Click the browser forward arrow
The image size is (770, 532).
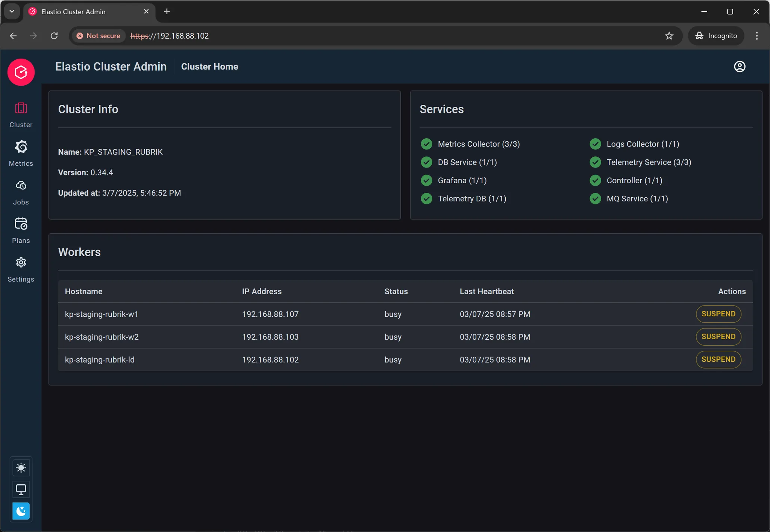33,36
